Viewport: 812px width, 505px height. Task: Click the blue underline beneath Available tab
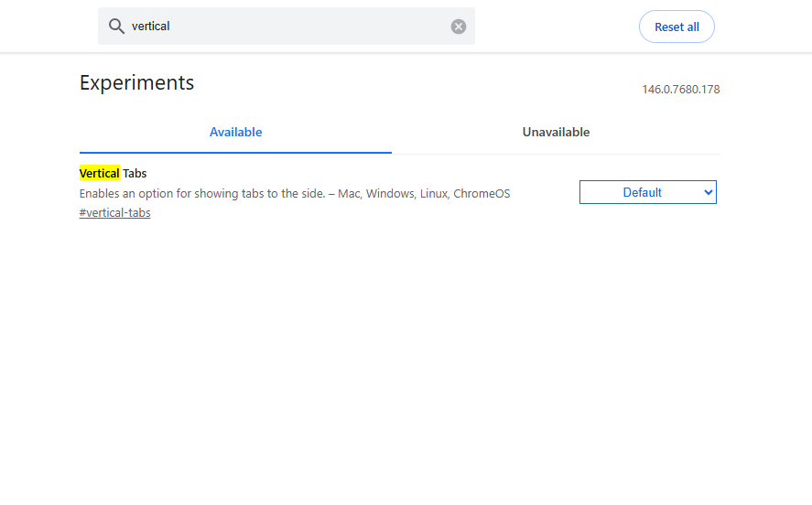tap(235, 152)
